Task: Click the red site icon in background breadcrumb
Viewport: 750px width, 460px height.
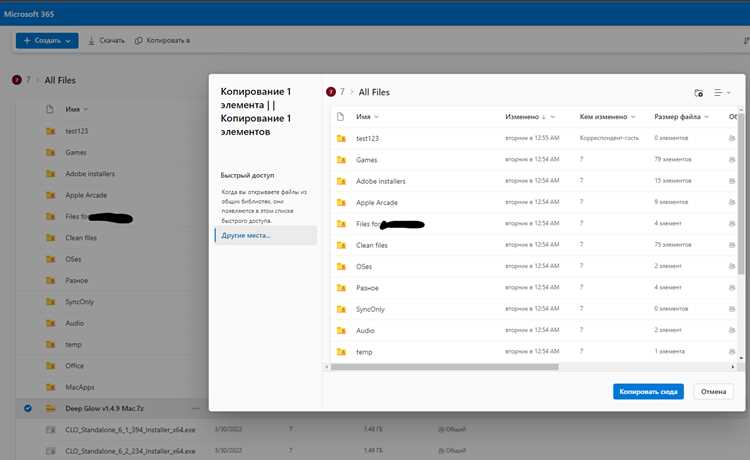Action: point(17,80)
